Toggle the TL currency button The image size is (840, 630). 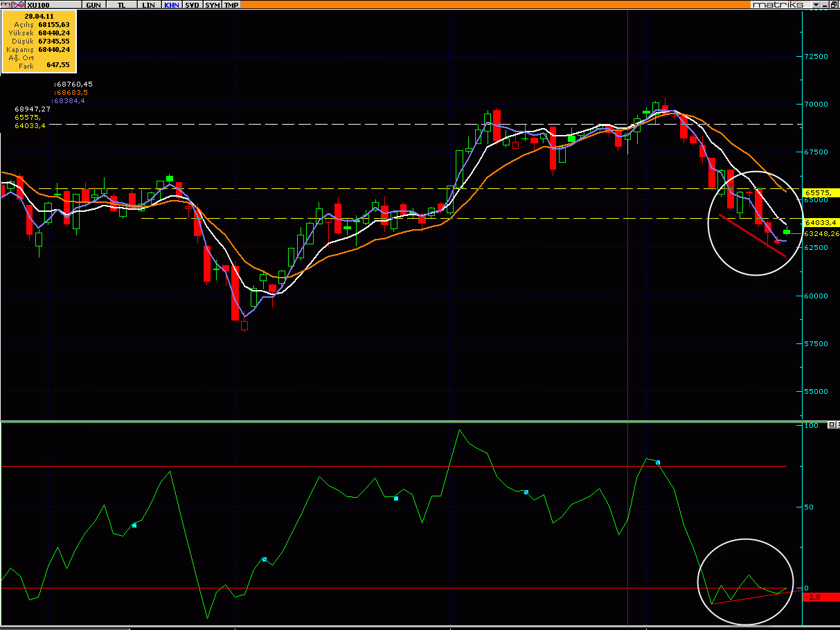click(x=121, y=5)
